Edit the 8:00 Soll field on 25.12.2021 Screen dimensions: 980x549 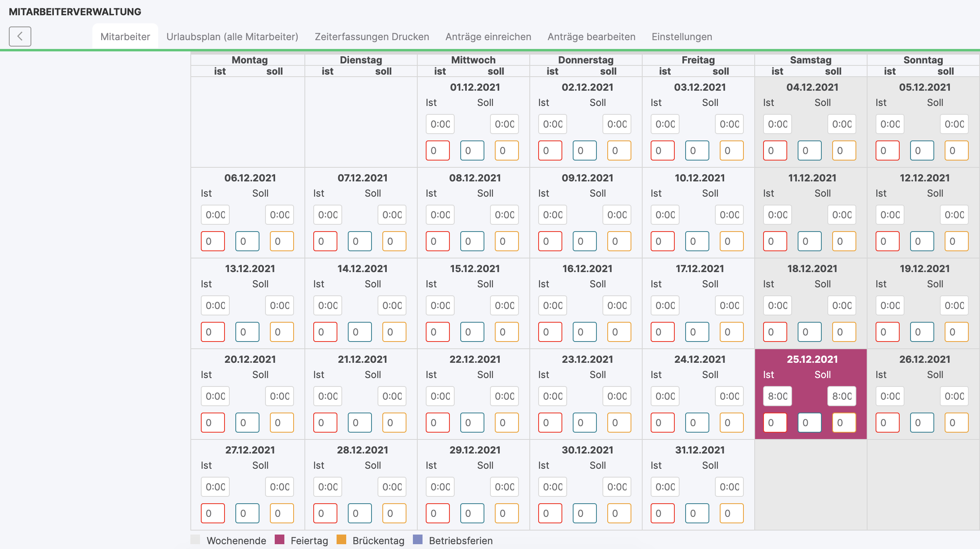(x=841, y=396)
